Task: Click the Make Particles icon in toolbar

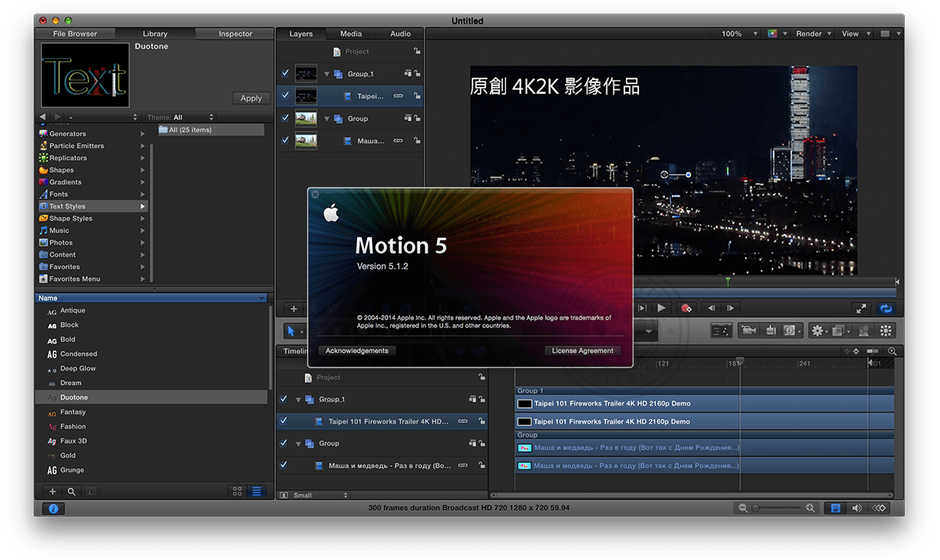Action: pyautogui.click(x=863, y=331)
